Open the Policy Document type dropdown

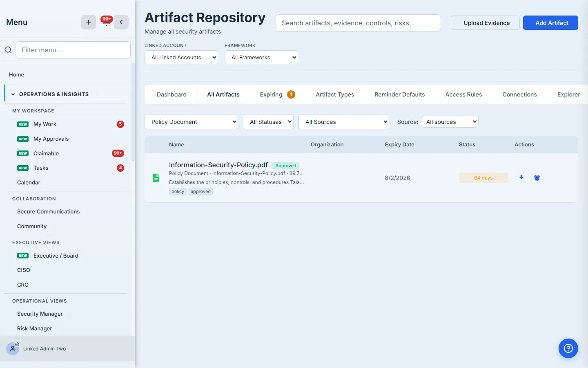click(x=192, y=122)
